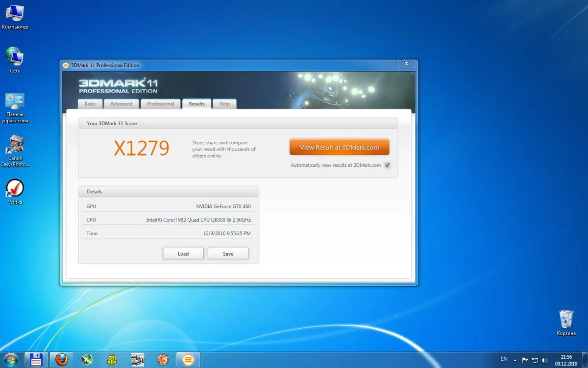Click the orange round taskbar icon
The image size is (588, 368).
click(x=163, y=360)
